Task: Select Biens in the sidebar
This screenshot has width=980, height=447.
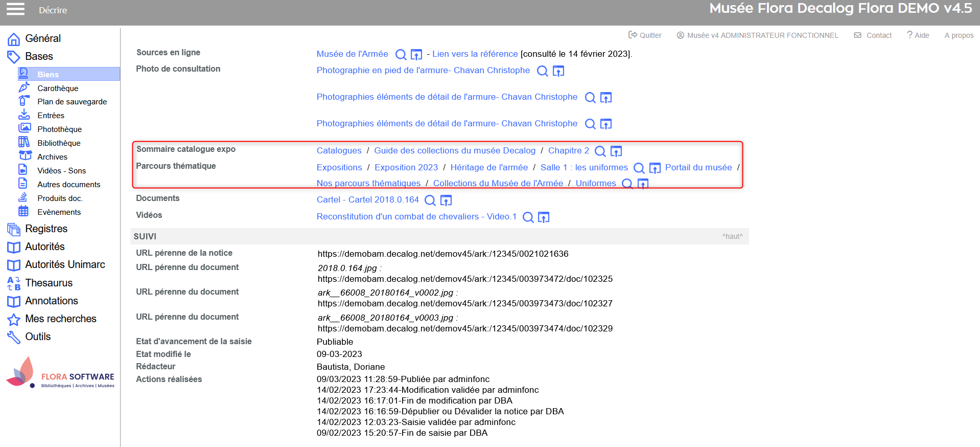Action: [x=48, y=74]
